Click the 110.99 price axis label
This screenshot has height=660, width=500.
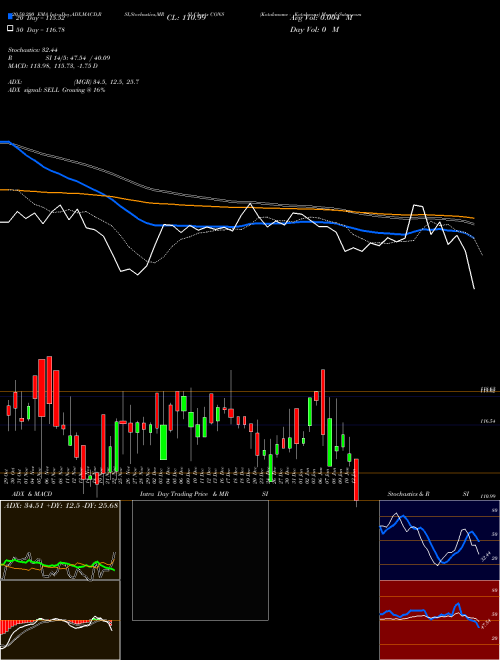point(488,497)
